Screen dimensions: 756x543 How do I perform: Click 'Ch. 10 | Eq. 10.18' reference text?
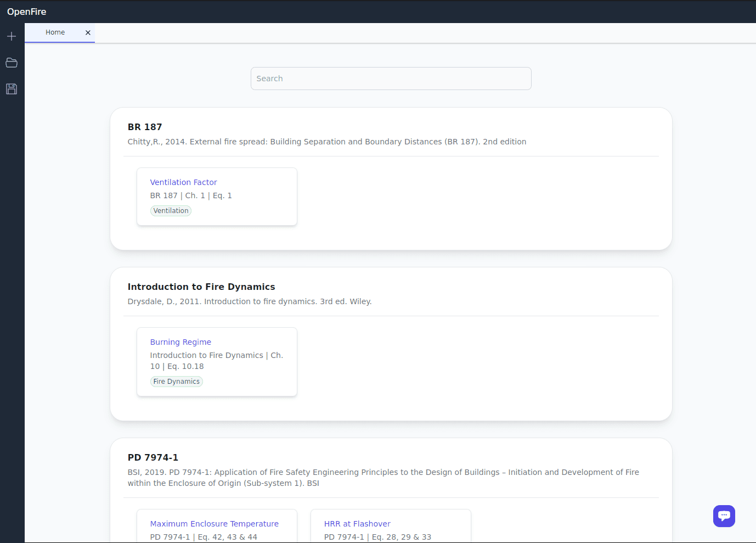point(217,361)
